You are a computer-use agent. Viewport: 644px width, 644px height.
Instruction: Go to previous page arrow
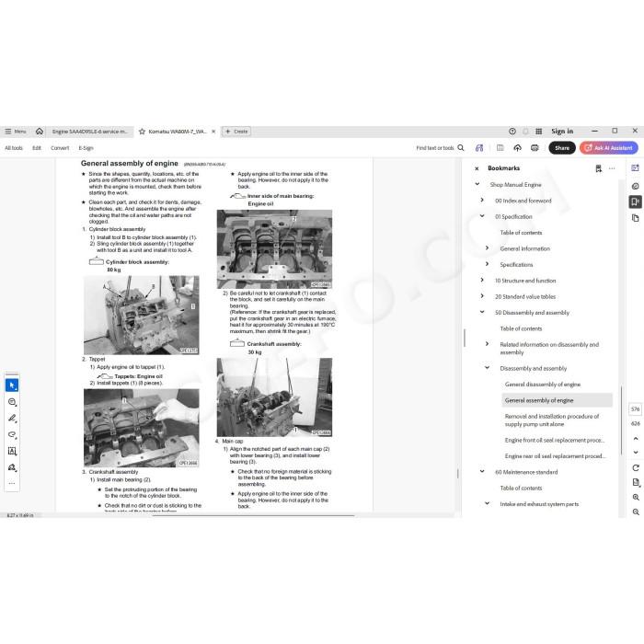[x=636, y=439]
